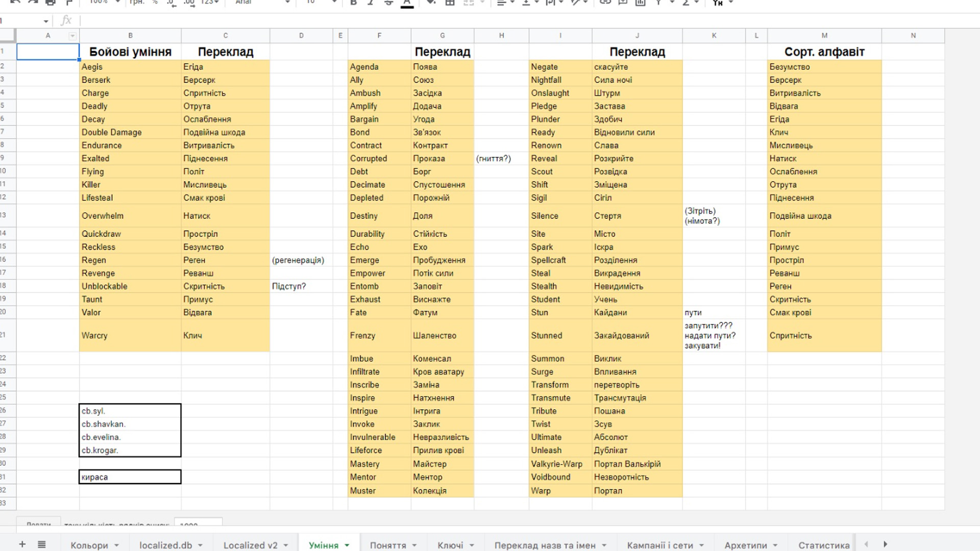
Task: Open the Уміння sheet tab dropdown arrow
Action: click(347, 545)
